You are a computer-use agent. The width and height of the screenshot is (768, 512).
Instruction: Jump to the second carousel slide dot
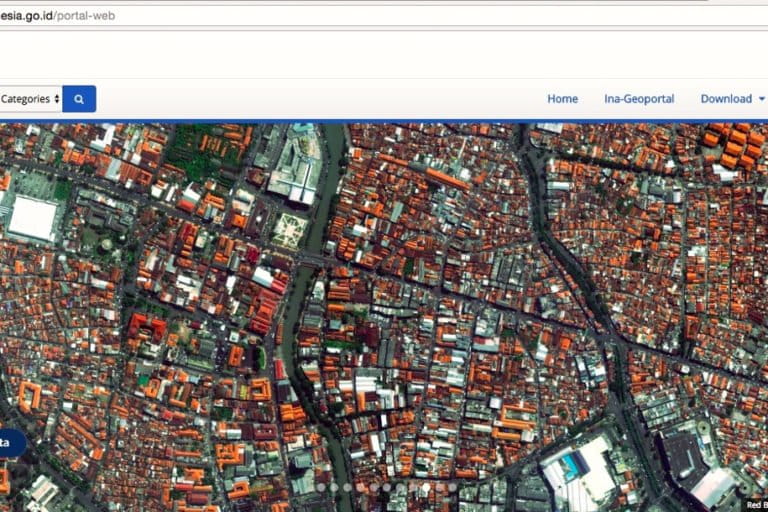(334, 487)
